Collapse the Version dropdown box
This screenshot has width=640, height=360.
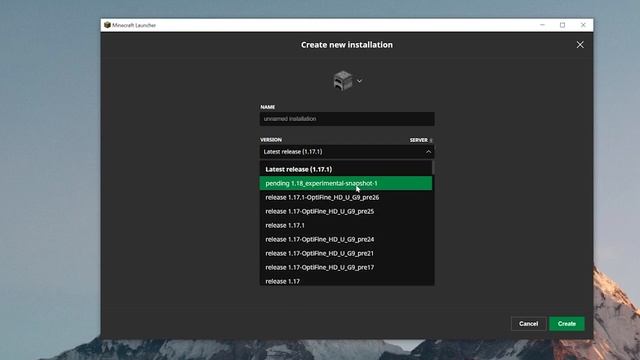pyautogui.click(x=347, y=152)
